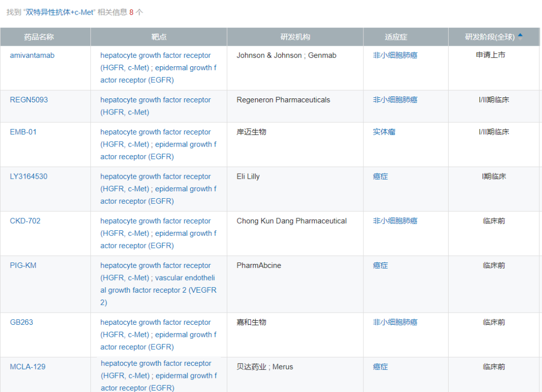542x392 pixels.
Task: Open the VEGFR2 target link in PIG-KM row
Action: coord(158,290)
